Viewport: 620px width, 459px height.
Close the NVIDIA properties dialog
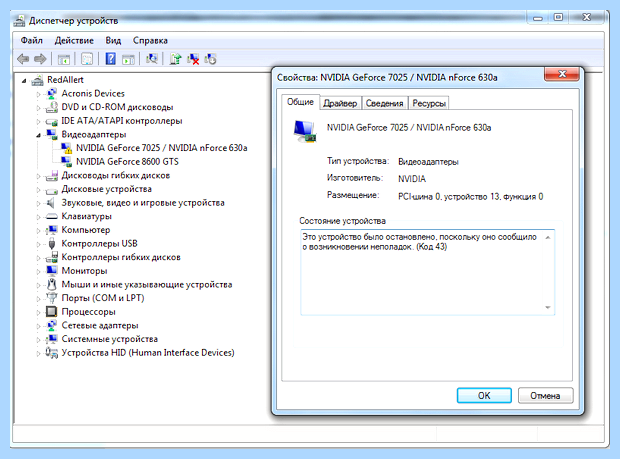[x=562, y=74]
